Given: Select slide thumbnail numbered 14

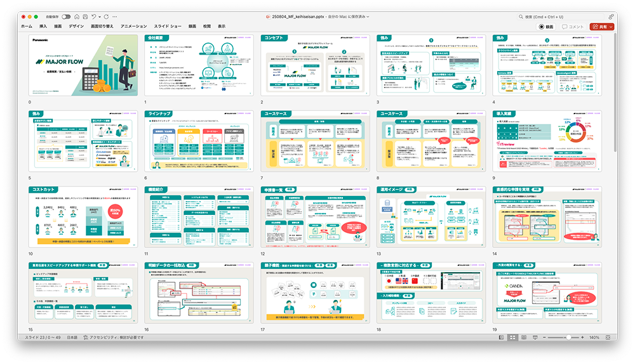Looking at the screenshot, I should (x=547, y=217).
